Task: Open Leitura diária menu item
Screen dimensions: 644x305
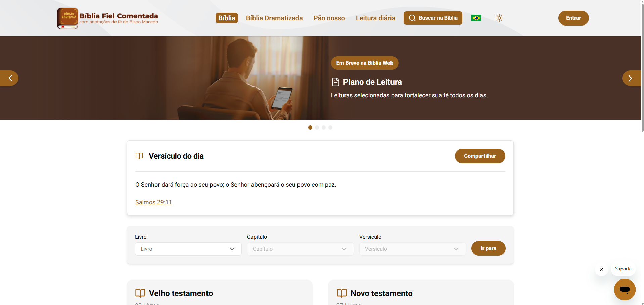Action: coord(375,18)
